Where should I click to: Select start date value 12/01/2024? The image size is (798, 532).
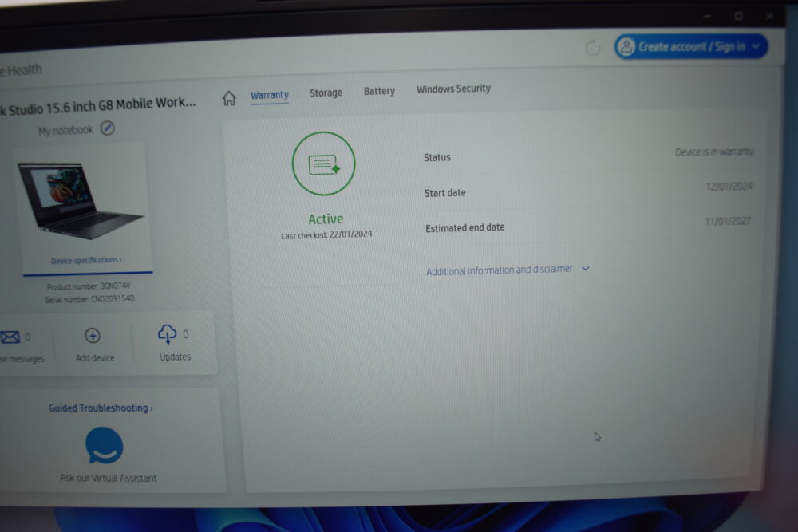tap(729, 187)
